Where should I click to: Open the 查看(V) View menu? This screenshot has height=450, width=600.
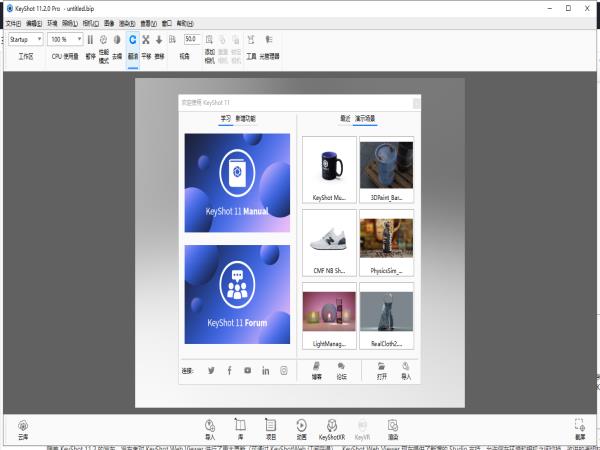pyautogui.click(x=148, y=24)
